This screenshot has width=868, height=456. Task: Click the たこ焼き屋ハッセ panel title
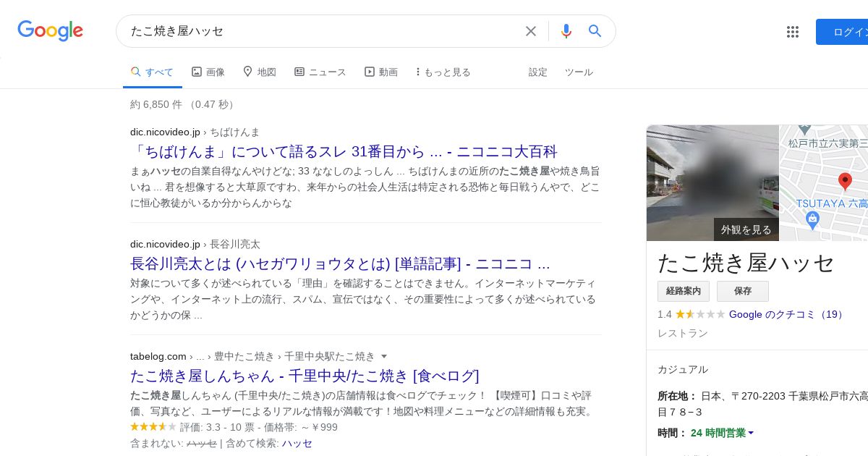(746, 263)
